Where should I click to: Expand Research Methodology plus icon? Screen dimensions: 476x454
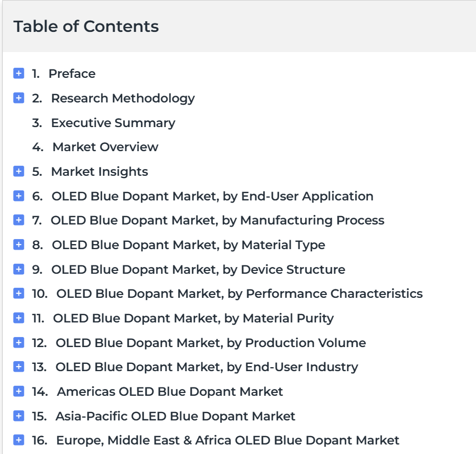pyautogui.click(x=18, y=98)
